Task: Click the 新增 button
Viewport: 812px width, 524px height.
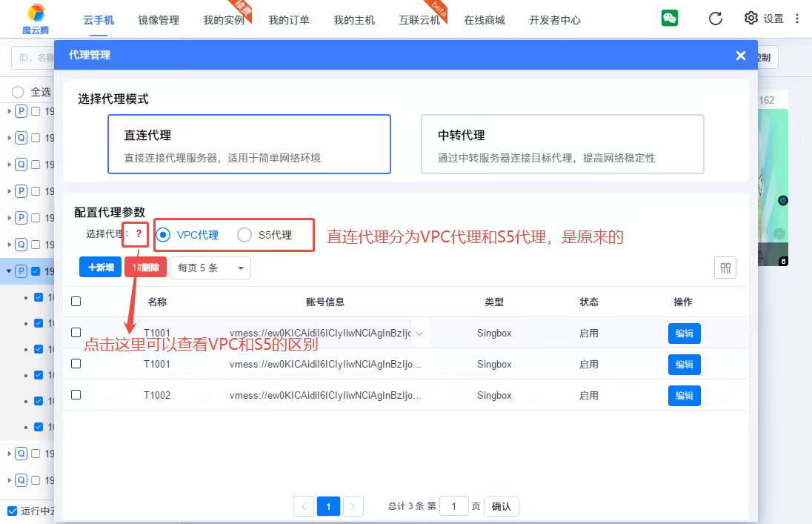Action: (x=100, y=268)
